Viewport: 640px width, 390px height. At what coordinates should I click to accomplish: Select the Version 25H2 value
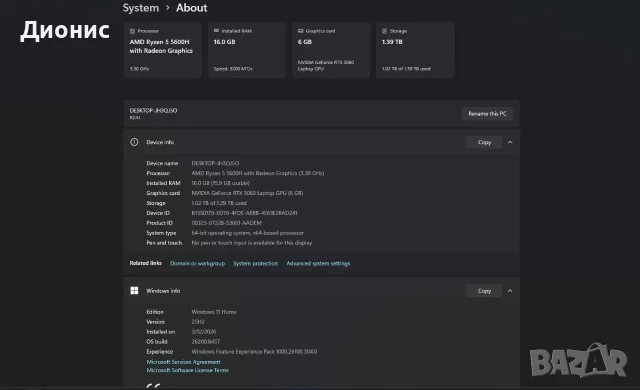coord(198,322)
